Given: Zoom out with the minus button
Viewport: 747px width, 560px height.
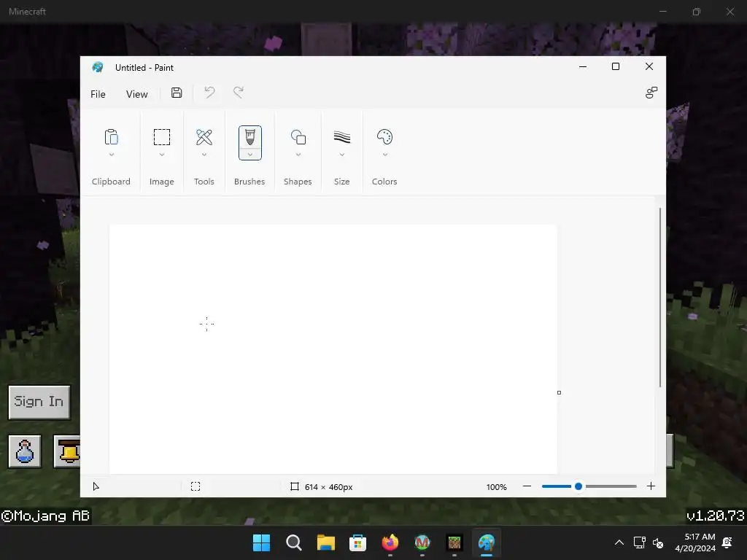Looking at the screenshot, I should coord(527,486).
